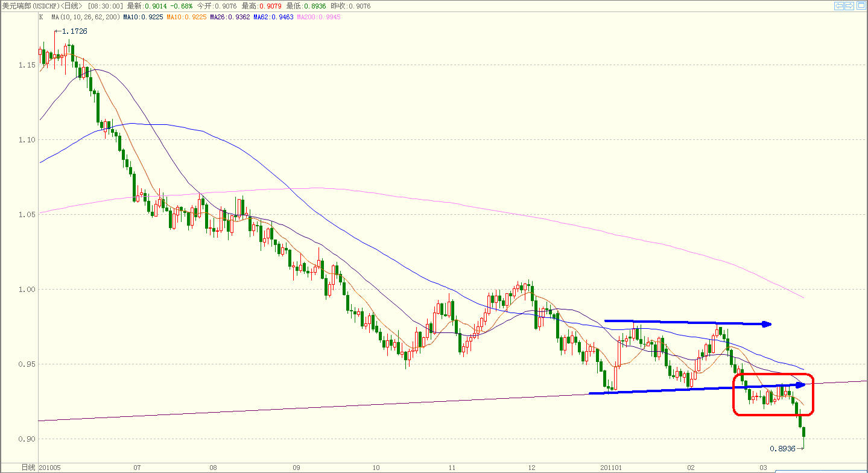868x473 pixels.
Task: Click the 10 month axis label
Action: pyautogui.click(x=375, y=468)
